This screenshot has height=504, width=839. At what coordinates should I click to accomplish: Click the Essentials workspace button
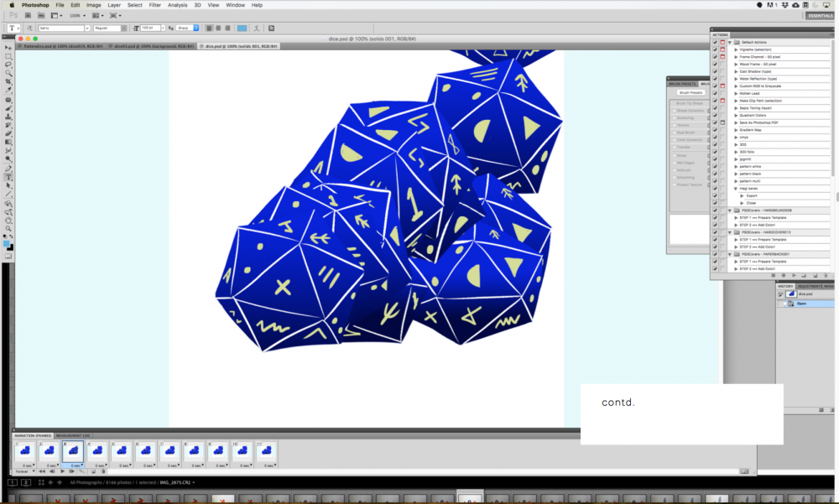coord(821,16)
